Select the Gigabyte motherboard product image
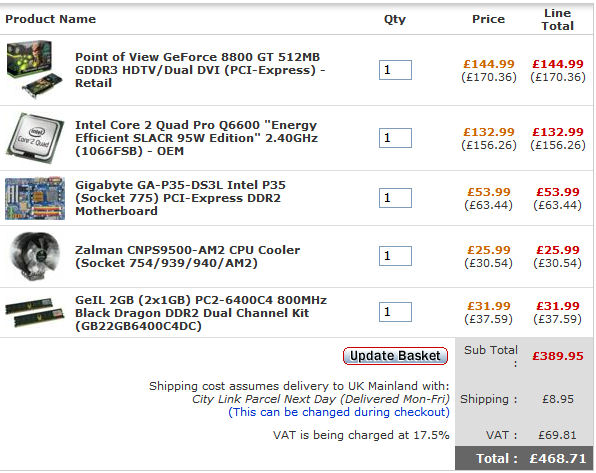 pos(35,198)
